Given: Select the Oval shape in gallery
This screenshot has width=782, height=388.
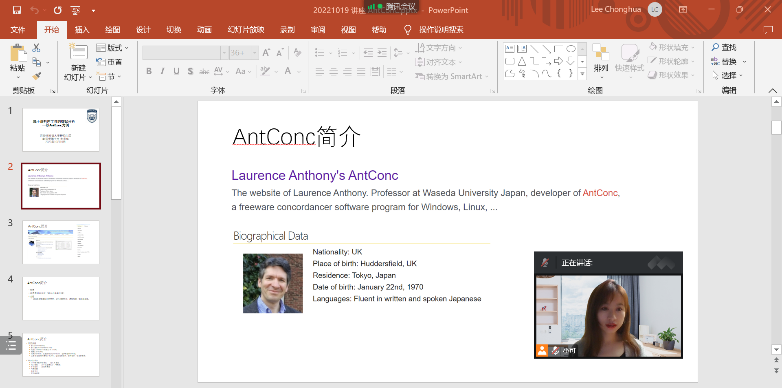Looking at the screenshot, I should [x=571, y=49].
